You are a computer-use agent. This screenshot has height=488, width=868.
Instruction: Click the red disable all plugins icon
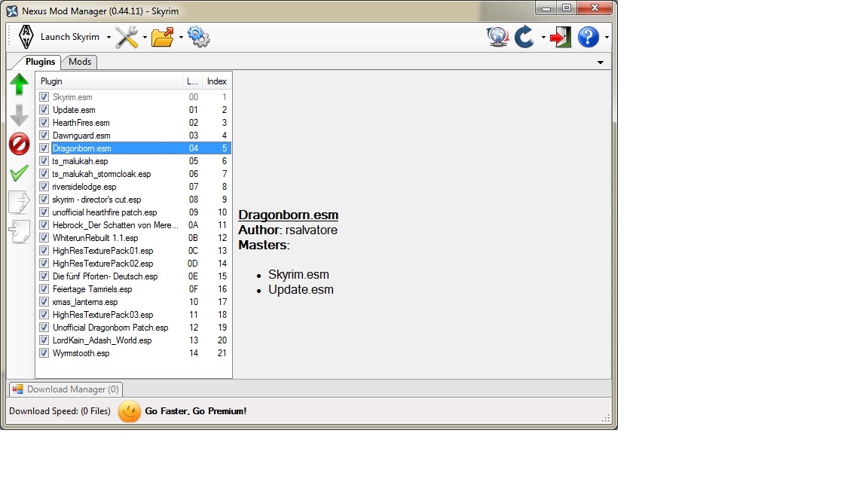(x=20, y=143)
